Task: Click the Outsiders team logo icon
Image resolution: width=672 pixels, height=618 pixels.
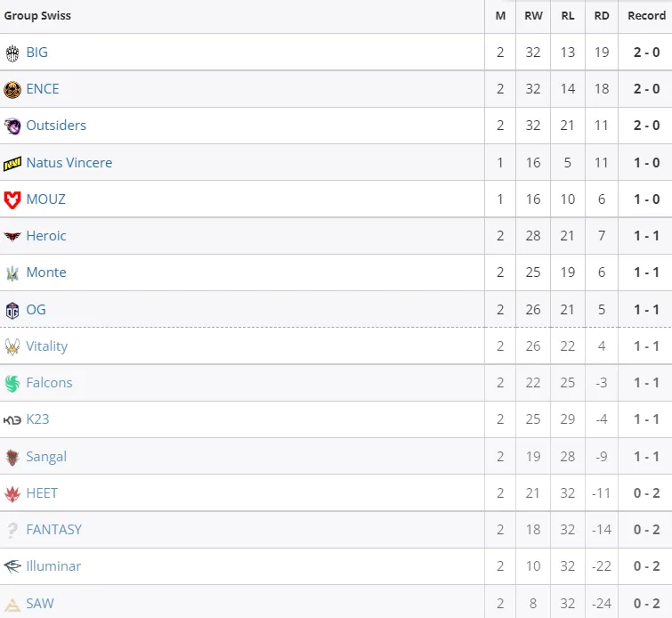Action: click(12, 126)
